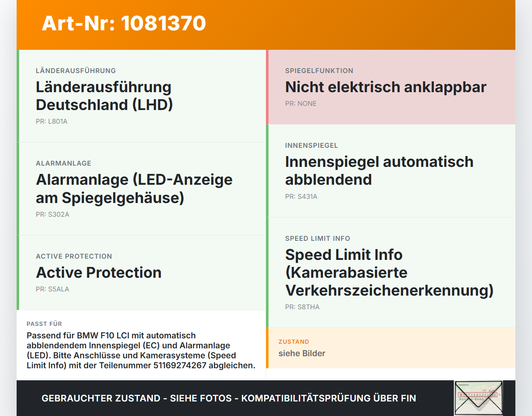
Task: Select the footer GEBRAUCHTER ZUSTAND banner text
Action: click(229, 399)
